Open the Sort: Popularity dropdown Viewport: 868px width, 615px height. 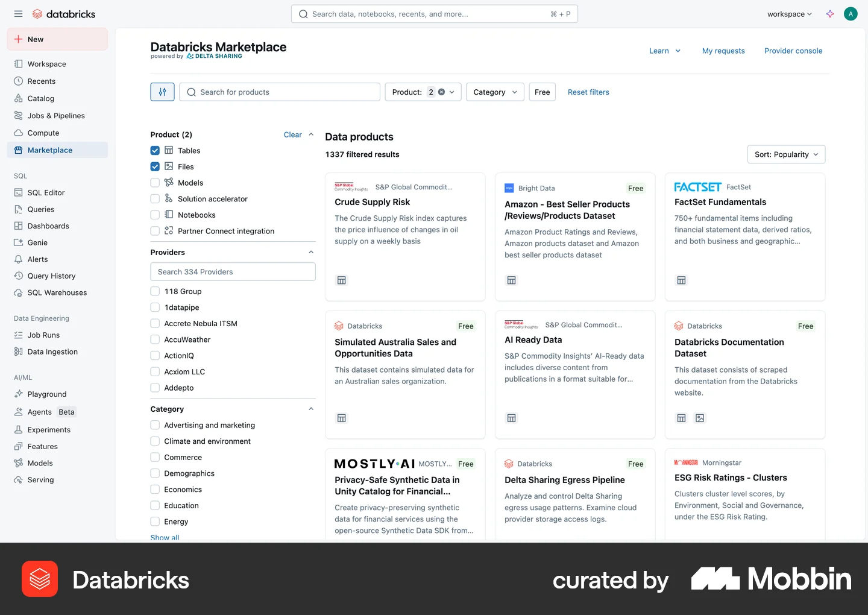coord(786,154)
